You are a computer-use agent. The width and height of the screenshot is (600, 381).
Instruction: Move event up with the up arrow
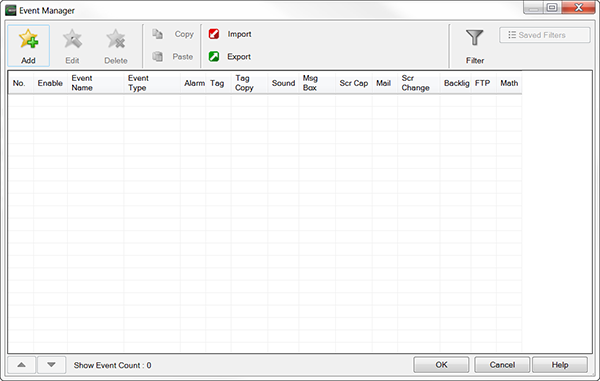pyautogui.click(x=21, y=365)
